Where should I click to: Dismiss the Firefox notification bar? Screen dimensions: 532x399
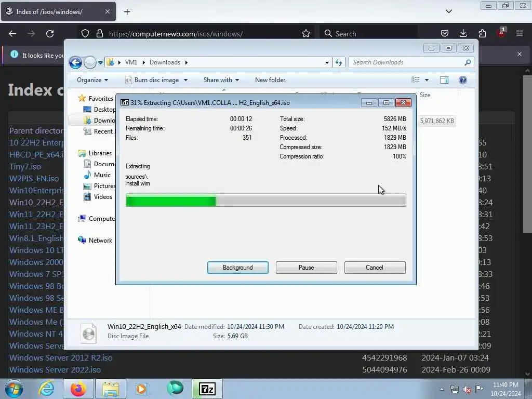(x=519, y=54)
